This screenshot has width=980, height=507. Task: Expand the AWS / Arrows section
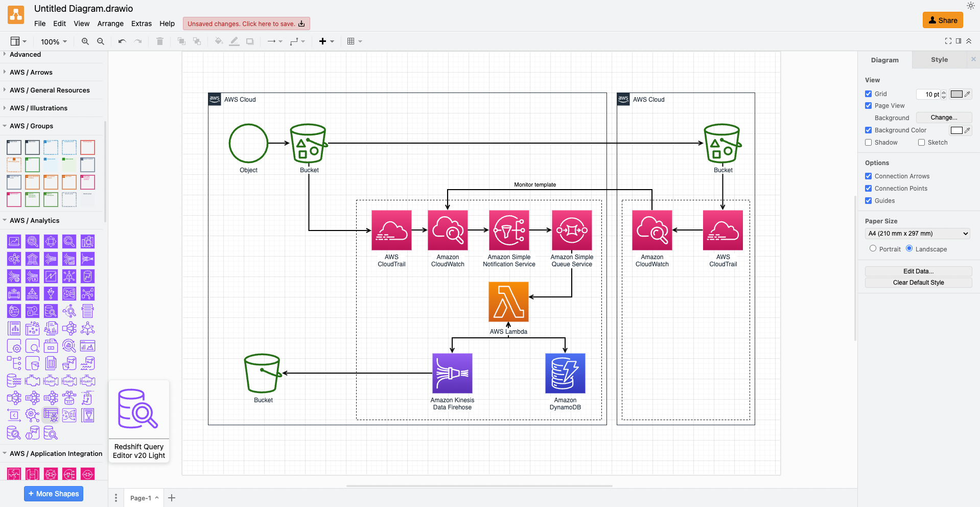pos(31,72)
